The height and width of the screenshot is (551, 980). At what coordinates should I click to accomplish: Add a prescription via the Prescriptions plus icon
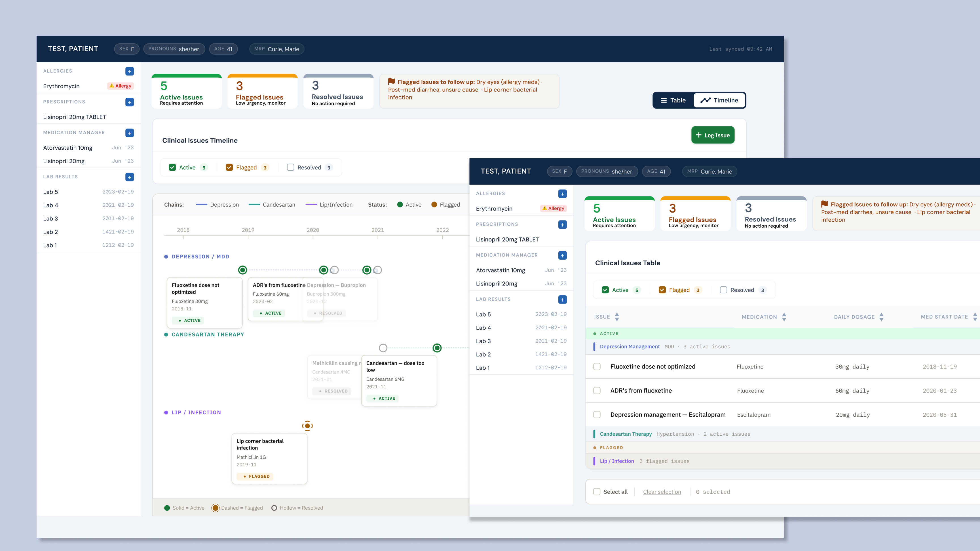pyautogui.click(x=129, y=102)
